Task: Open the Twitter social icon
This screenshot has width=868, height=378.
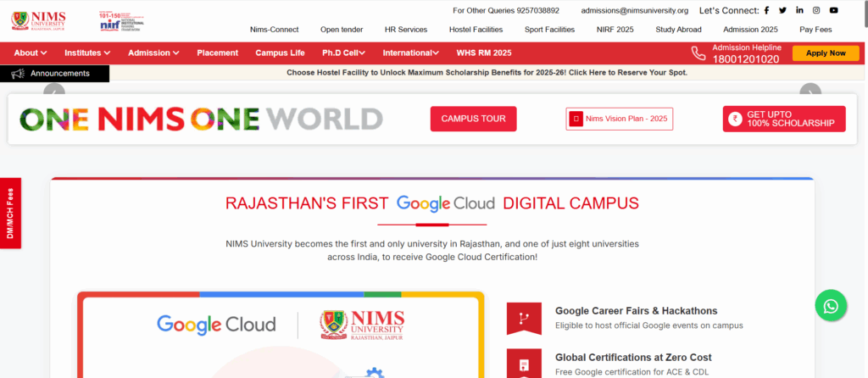Action: click(782, 10)
